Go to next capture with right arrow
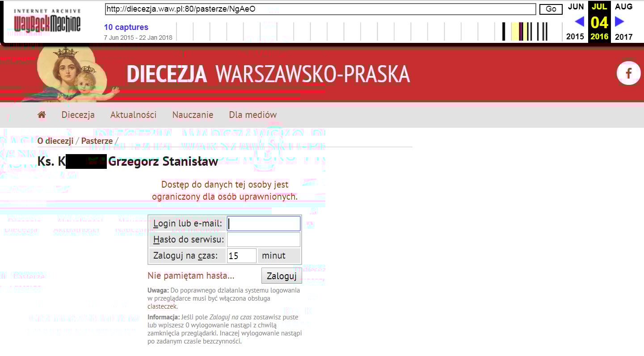Screen dimensions: 644x356 point(619,21)
